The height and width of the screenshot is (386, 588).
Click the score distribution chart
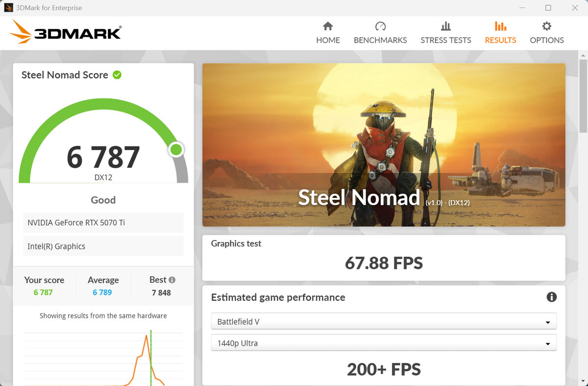103,358
